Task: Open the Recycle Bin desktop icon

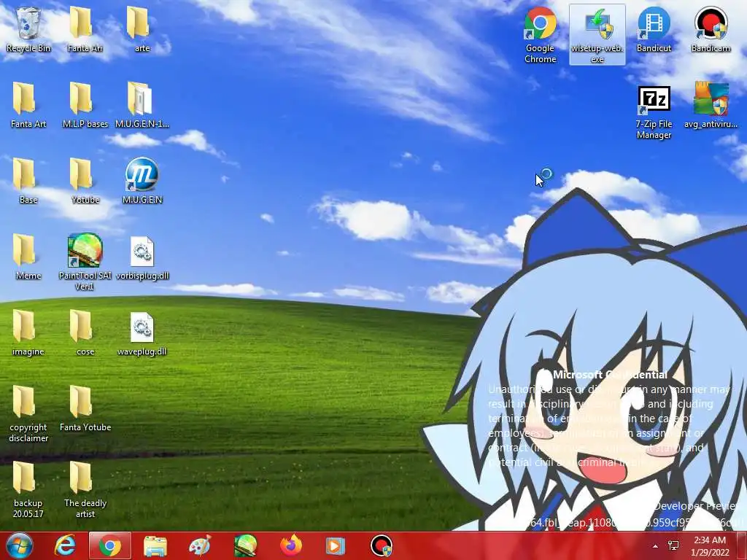Action: (x=28, y=29)
